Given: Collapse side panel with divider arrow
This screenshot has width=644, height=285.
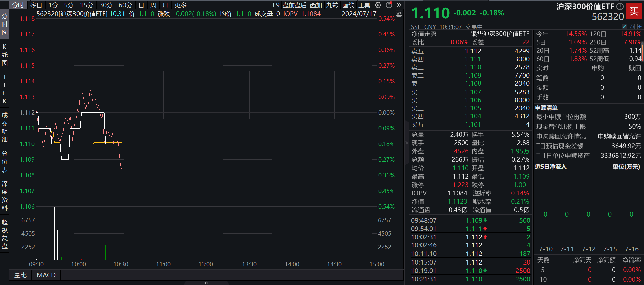Looking at the screenshot, I should (x=407, y=143).
